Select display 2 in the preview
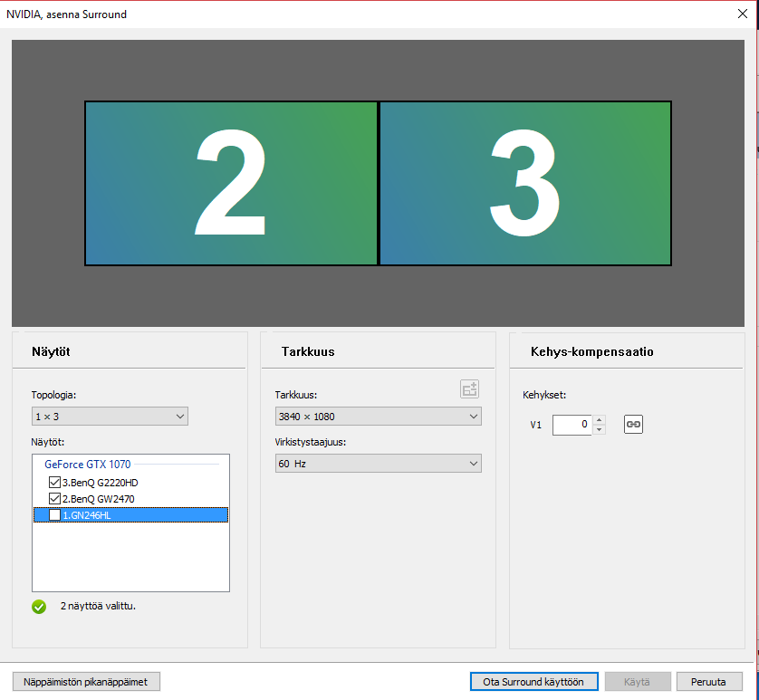Screen dimensions: 759x700 pos(231,184)
